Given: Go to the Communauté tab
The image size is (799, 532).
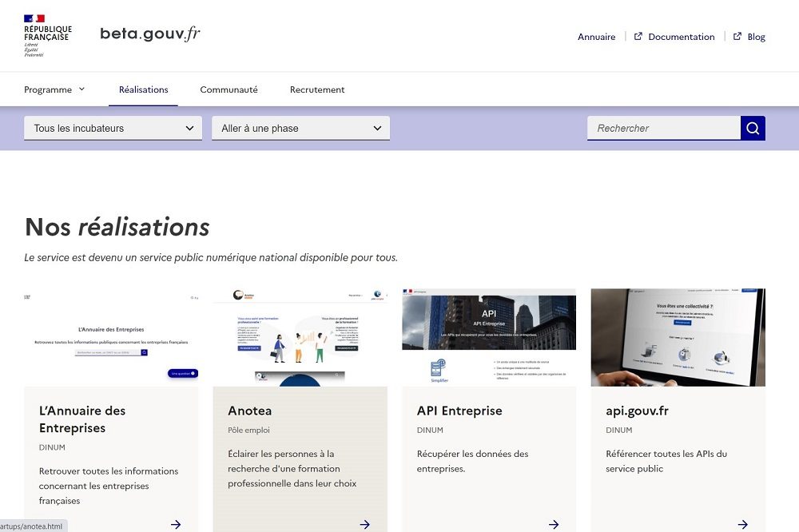Looking at the screenshot, I should (x=229, y=89).
